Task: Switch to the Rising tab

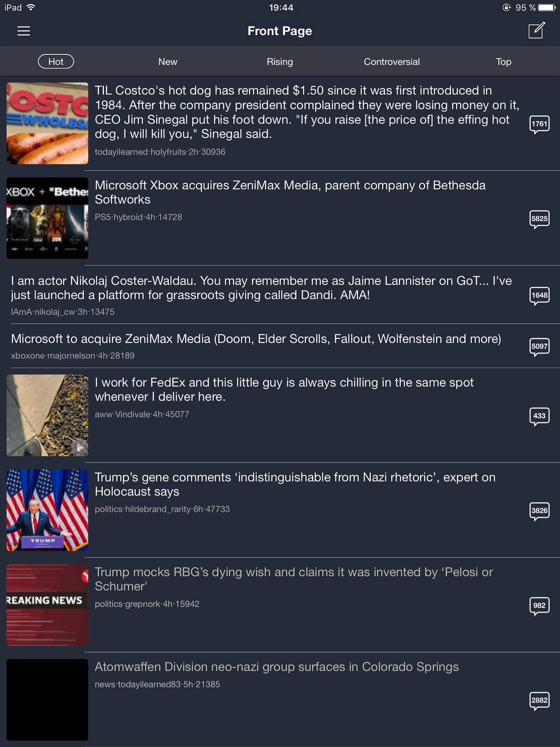Action: pos(280,62)
